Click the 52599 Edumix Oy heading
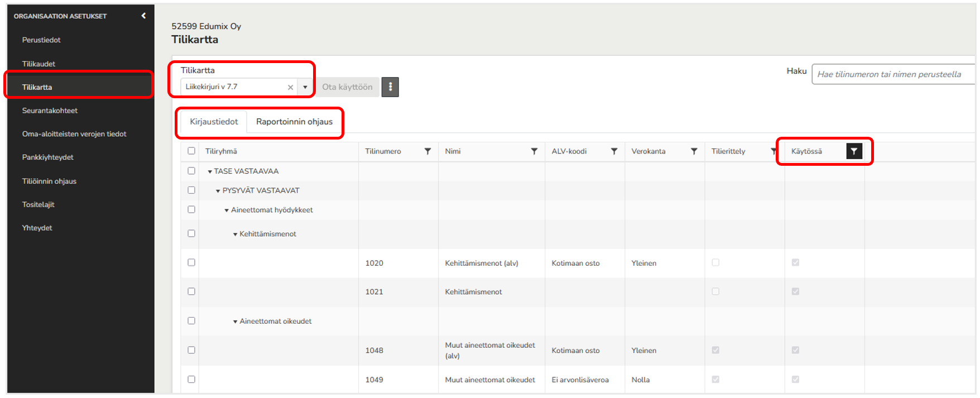The height and width of the screenshot is (398, 980). click(x=206, y=26)
